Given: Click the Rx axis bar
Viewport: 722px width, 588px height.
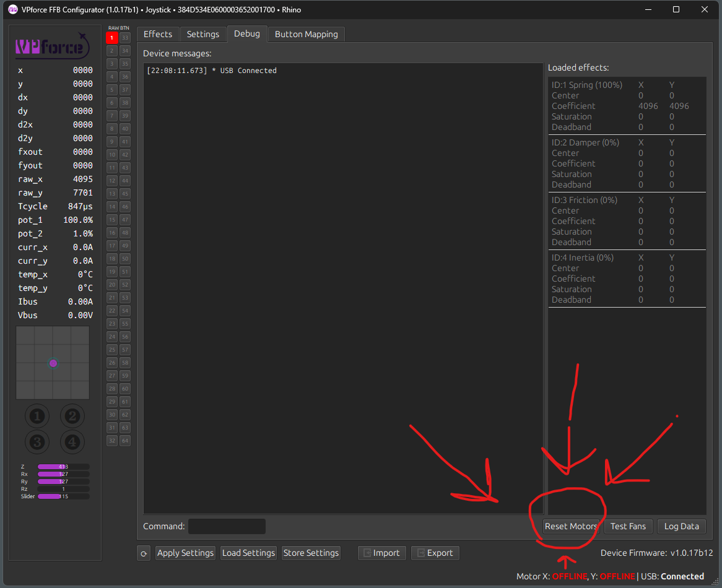Looking at the screenshot, I should point(64,474).
